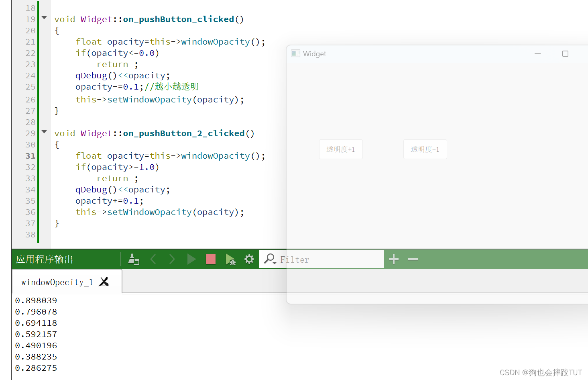Click the 透明度+1 button in Widget window
This screenshot has width=588, height=380.
(x=341, y=149)
